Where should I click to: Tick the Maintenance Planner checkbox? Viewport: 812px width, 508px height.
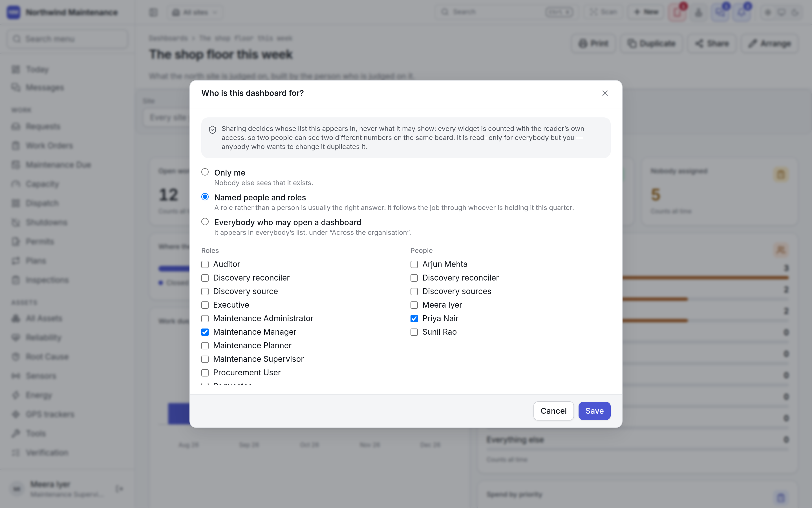(205, 346)
